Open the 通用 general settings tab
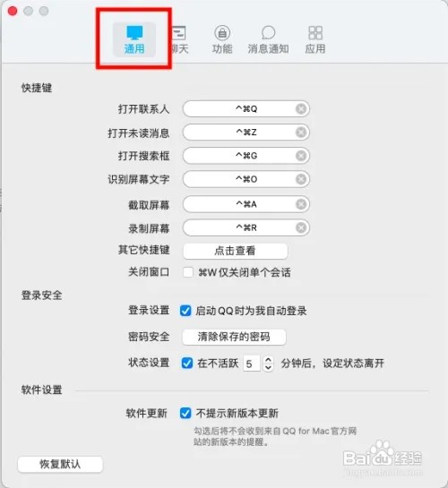Viewport: 448px width, 488px height. (x=134, y=39)
